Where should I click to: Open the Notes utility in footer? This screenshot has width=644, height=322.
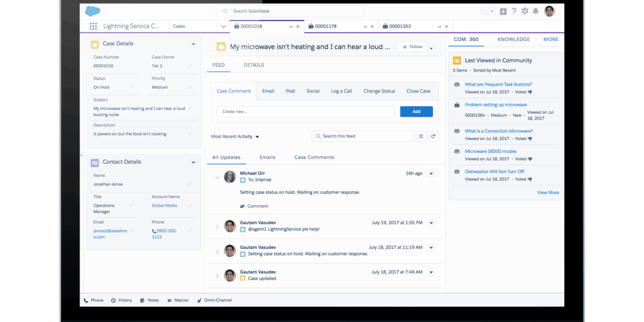click(149, 300)
